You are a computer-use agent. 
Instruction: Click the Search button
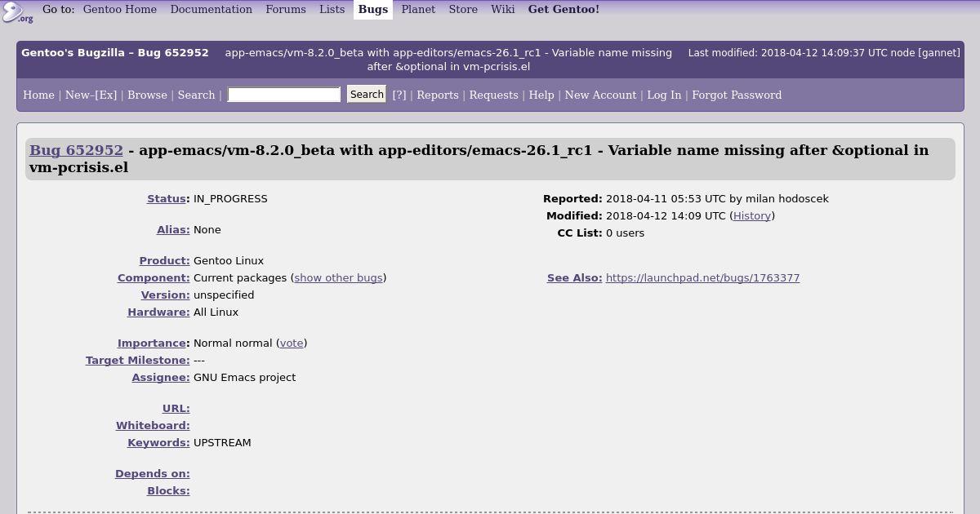pyautogui.click(x=367, y=95)
